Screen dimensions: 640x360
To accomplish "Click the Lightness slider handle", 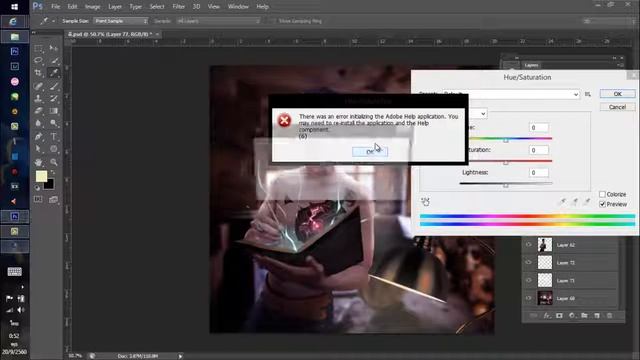I will click(506, 185).
